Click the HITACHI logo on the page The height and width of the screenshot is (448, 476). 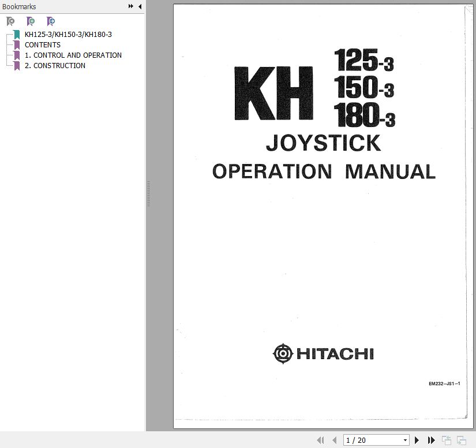pos(323,353)
